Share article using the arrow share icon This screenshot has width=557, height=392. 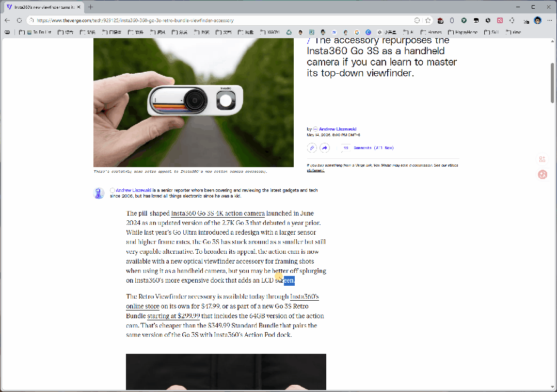[x=325, y=148]
